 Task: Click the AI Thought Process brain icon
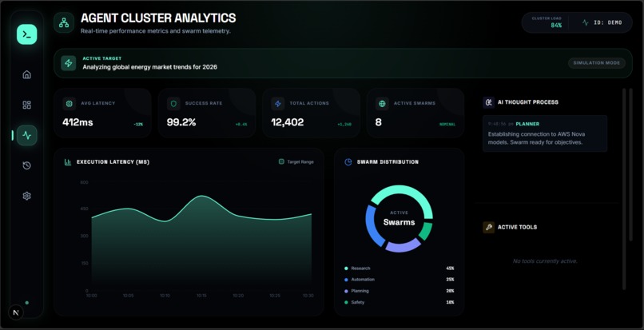click(488, 102)
